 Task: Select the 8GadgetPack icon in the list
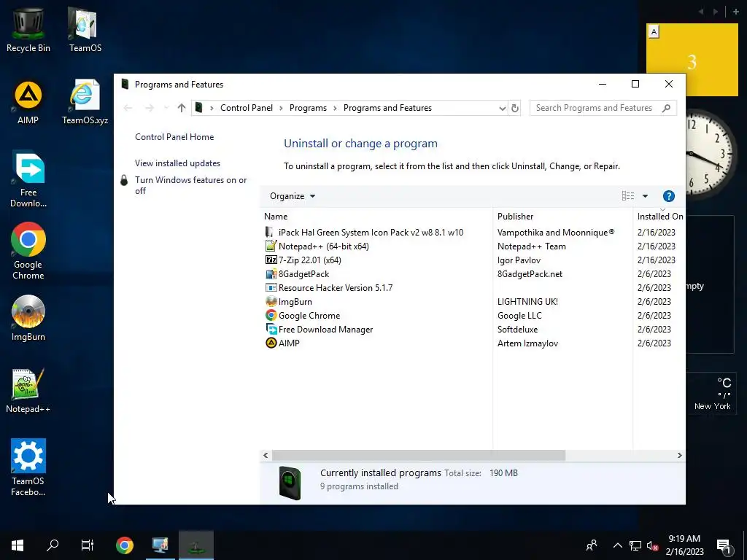tap(271, 274)
